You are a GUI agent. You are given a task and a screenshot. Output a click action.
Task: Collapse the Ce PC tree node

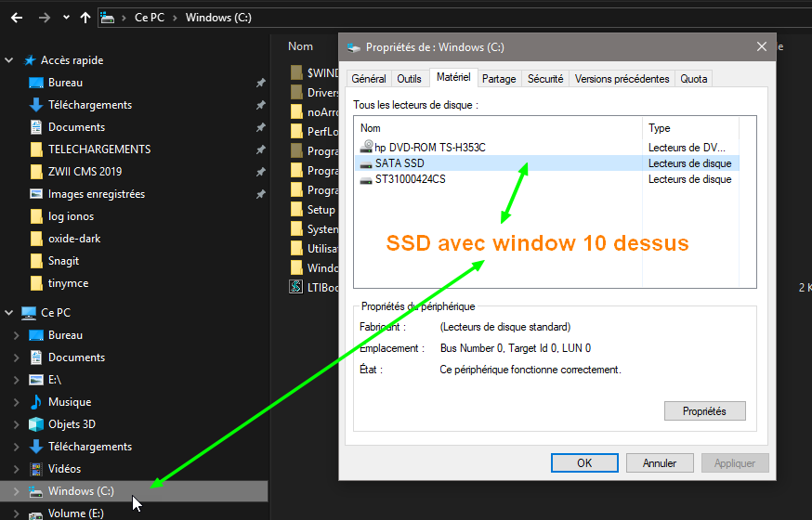[x=9, y=313]
